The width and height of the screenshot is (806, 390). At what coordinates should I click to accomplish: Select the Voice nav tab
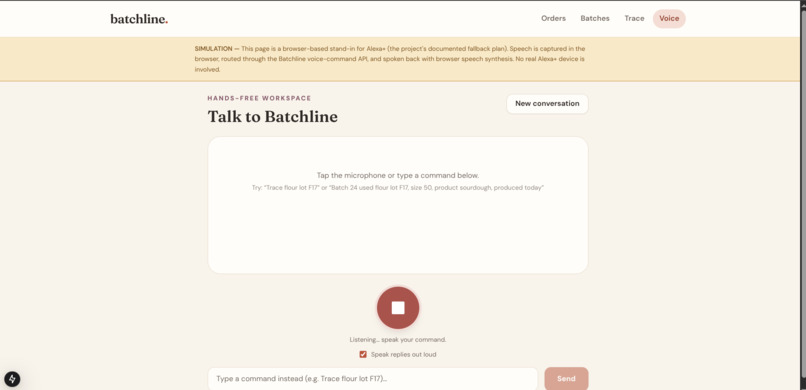coord(669,18)
